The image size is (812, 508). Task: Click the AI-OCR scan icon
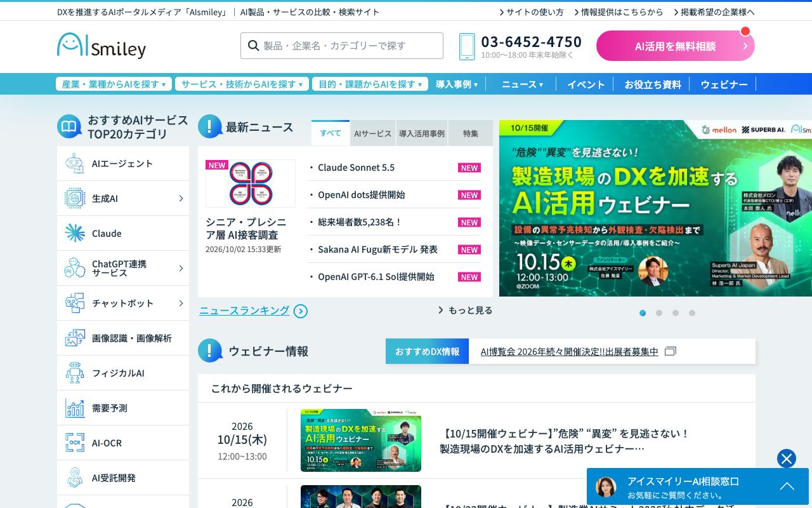tap(75, 443)
